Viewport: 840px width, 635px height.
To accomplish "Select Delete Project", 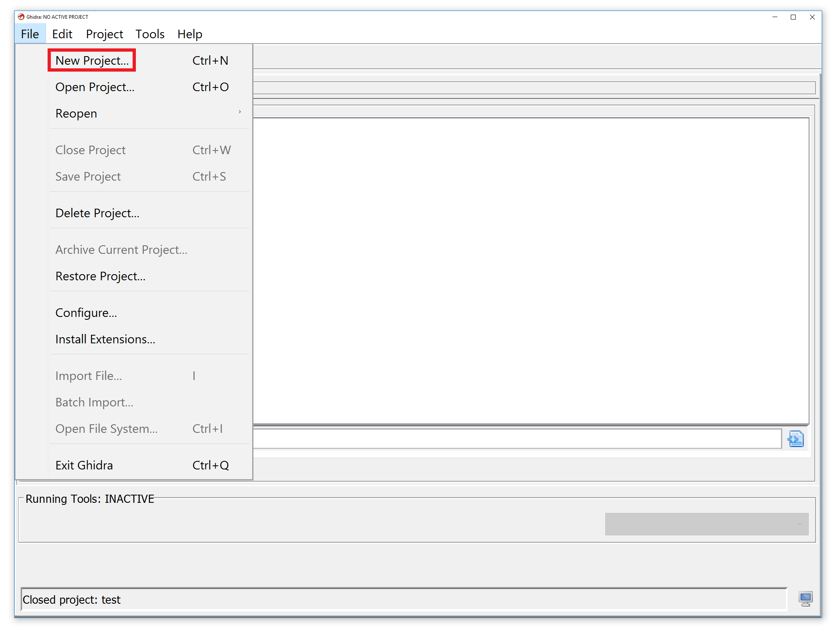I will (x=97, y=213).
